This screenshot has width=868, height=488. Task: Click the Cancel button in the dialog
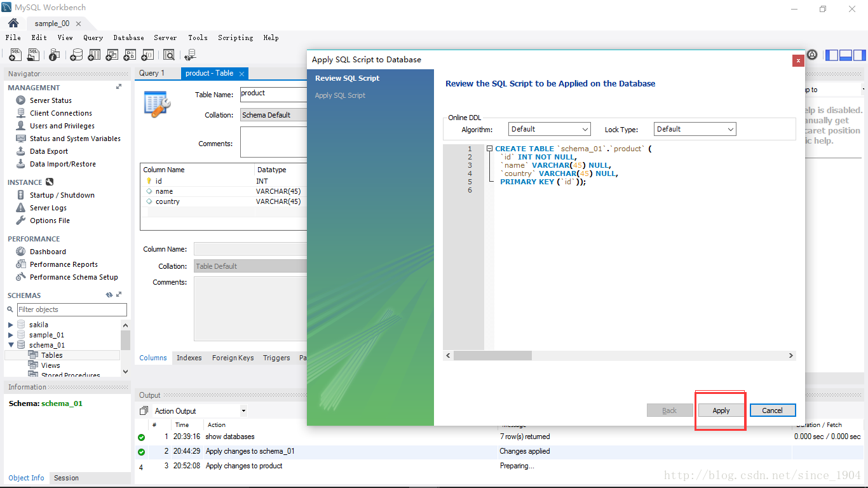point(772,410)
